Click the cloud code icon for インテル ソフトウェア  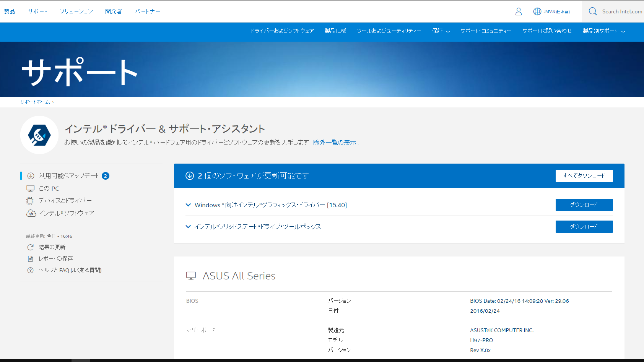pos(31,213)
